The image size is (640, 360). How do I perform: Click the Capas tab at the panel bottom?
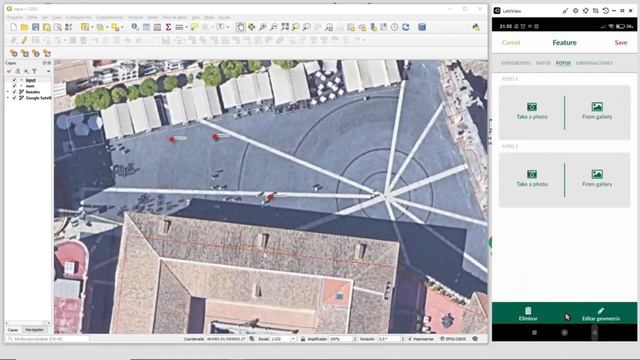pos(13,330)
